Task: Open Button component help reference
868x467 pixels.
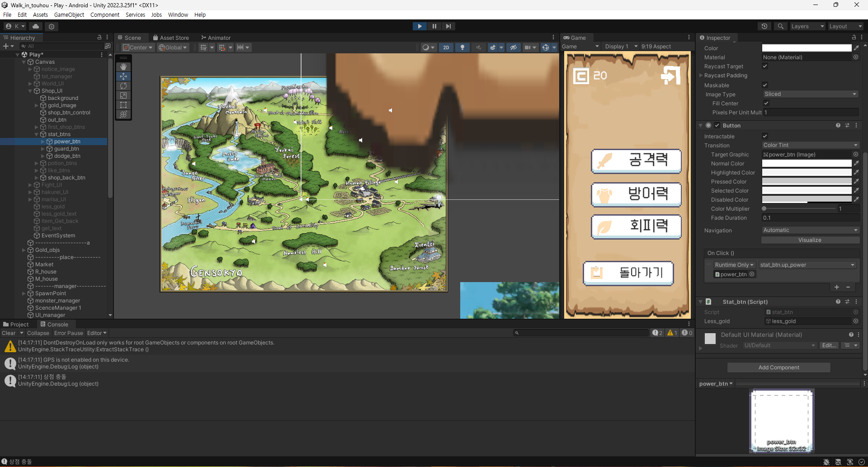Action: pyautogui.click(x=838, y=126)
